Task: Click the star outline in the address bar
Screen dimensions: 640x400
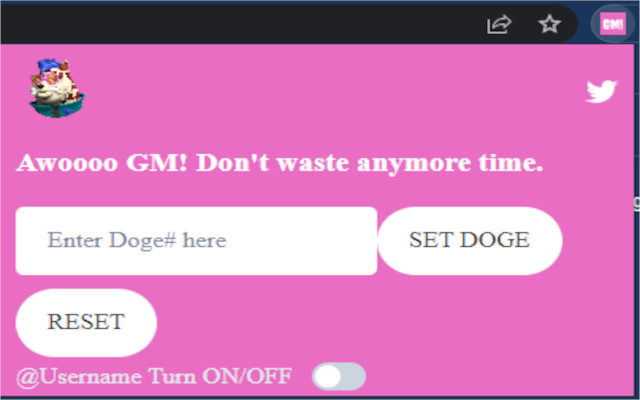Action: [x=549, y=24]
